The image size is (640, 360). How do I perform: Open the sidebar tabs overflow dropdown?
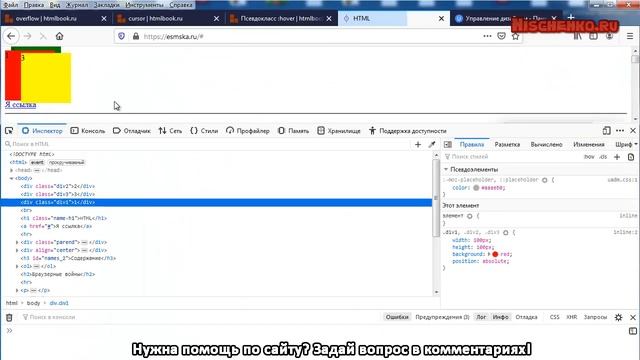[x=636, y=144]
